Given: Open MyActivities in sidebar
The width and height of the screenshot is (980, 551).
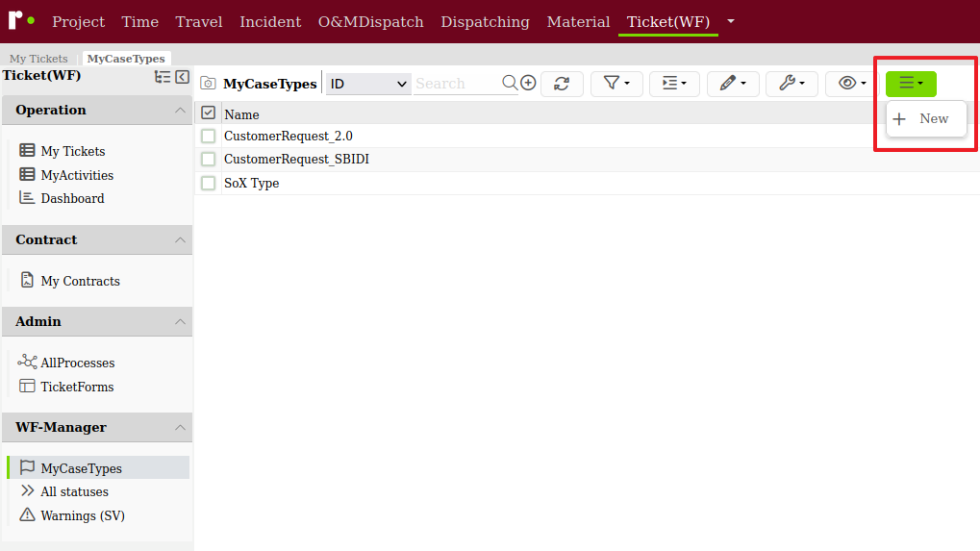Looking at the screenshot, I should coord(78,176).
